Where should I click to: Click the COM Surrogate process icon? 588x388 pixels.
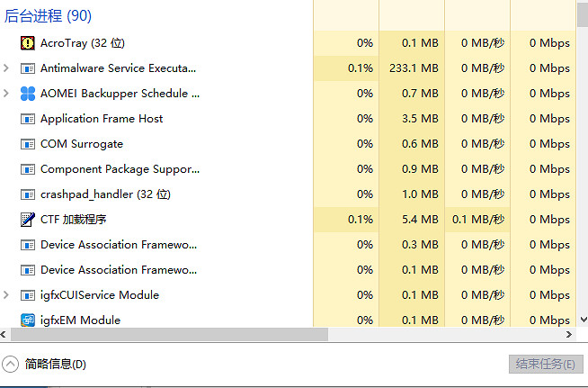click(27, 144)
